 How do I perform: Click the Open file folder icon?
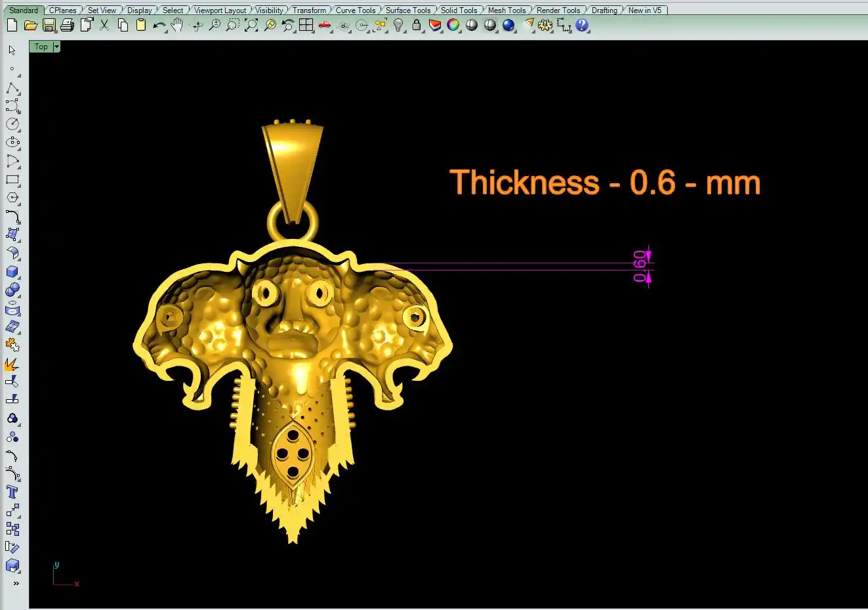pyautogui.click(x=30, y=26)
